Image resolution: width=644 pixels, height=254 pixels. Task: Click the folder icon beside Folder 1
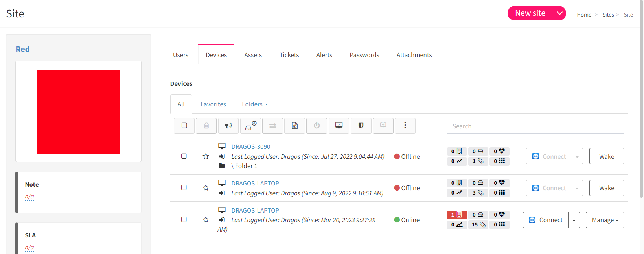[x=222, y=166]
